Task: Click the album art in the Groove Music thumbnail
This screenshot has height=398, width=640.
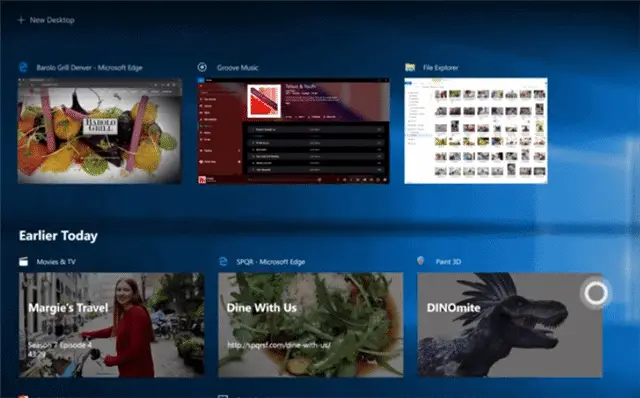Action: pyautogui.click(x=264, y=101)
